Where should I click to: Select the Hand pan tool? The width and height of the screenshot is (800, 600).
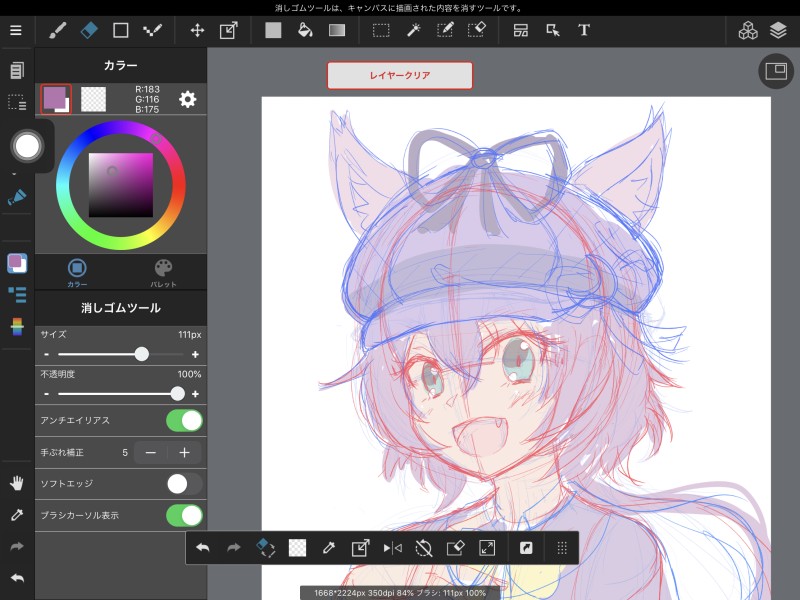point(17,483)
